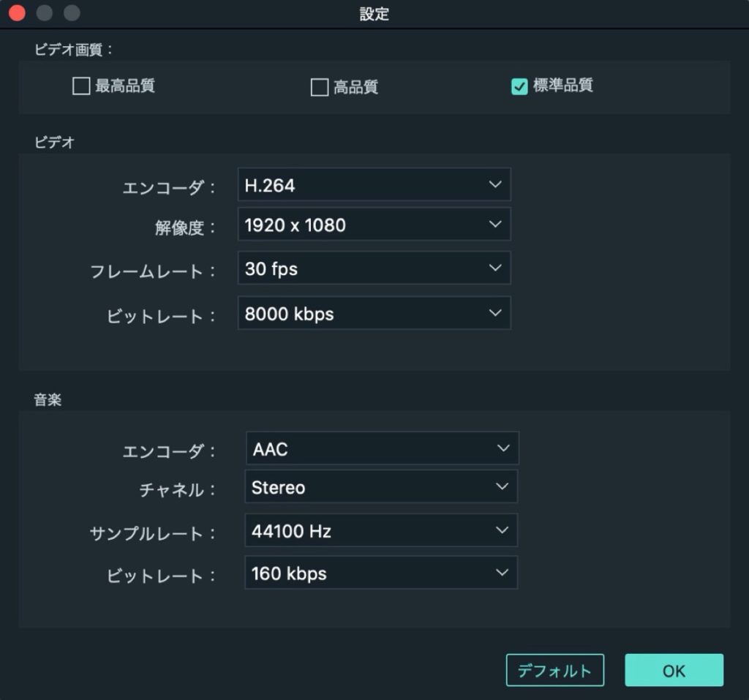The image size is (749, 700).
Task: Click the フレームレート label
Action: pos(153,271)
